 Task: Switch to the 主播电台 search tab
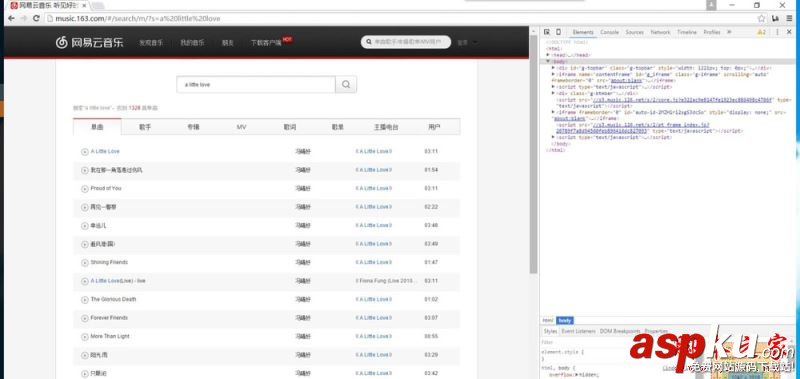386,127
